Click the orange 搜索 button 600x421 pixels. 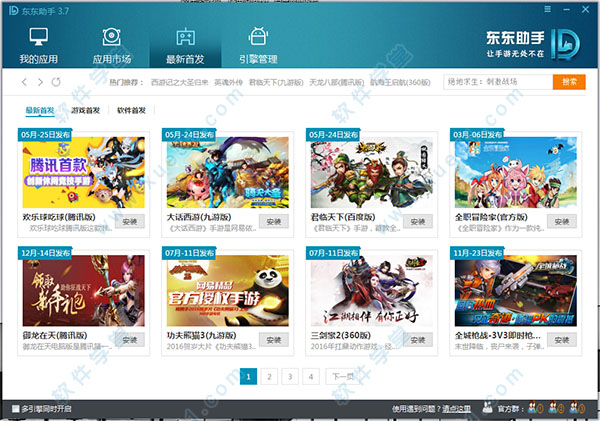569,82
